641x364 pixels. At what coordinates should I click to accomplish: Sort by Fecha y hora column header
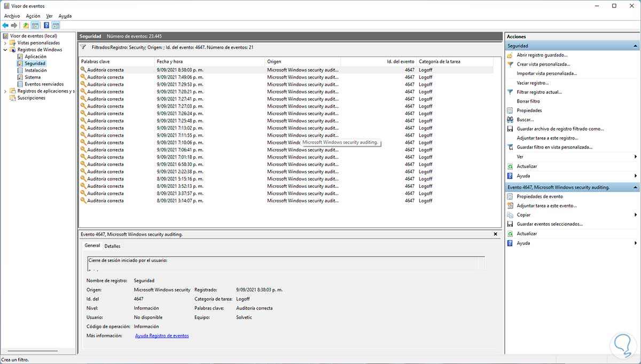(x=210, y=61)
